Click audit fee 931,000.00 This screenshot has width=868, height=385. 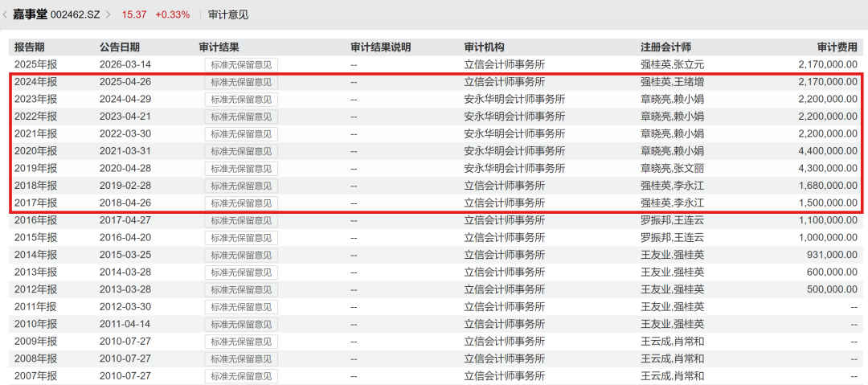click(833, 255)
